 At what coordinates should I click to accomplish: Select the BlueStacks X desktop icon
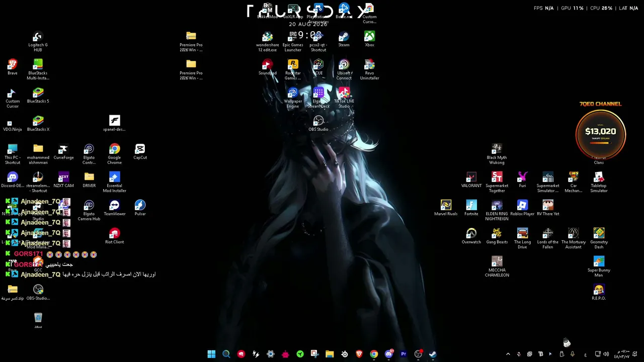38,124
